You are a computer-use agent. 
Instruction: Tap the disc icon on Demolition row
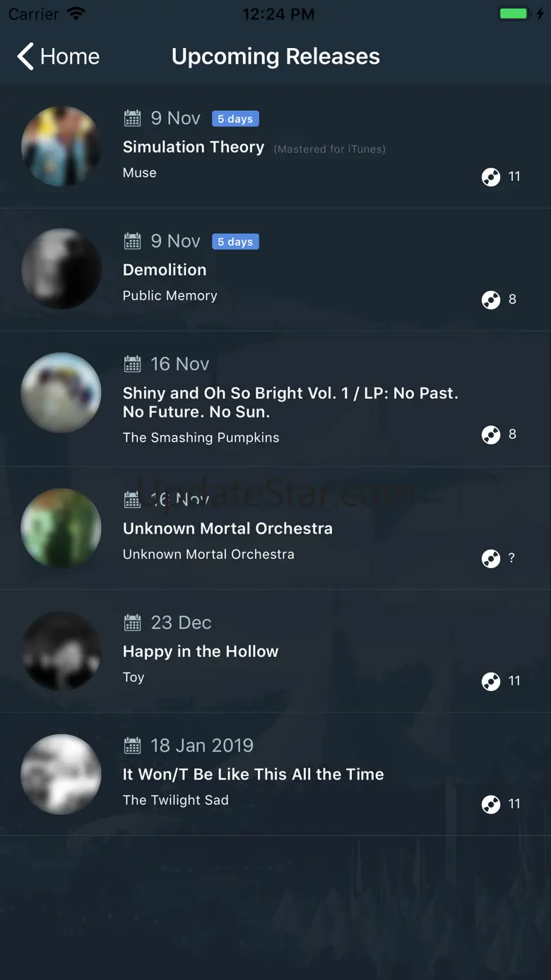(x=491, y=300)
